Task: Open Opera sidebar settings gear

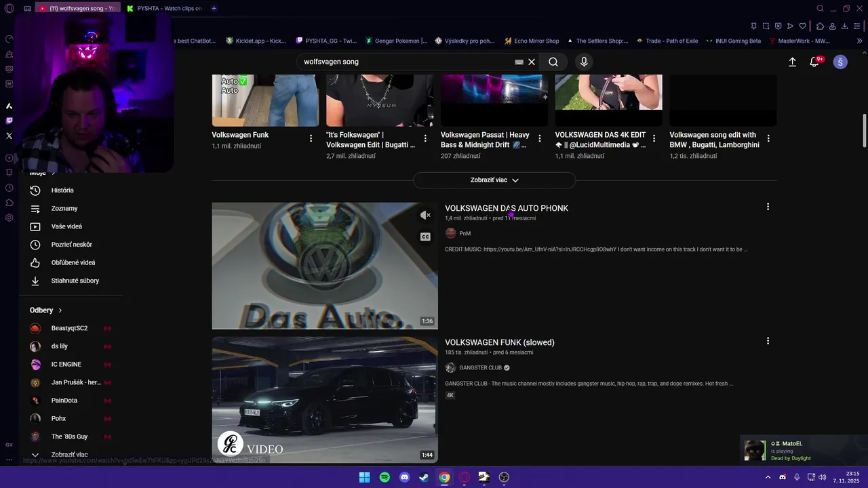Action: 9,218
